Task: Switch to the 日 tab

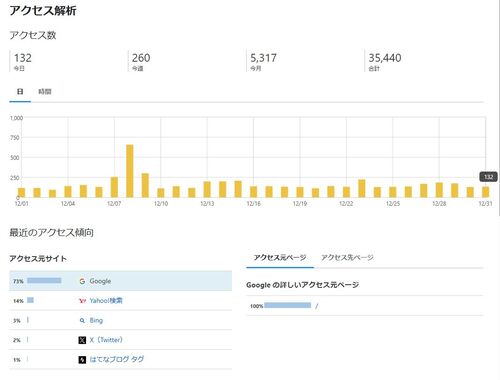Action: 20,92
